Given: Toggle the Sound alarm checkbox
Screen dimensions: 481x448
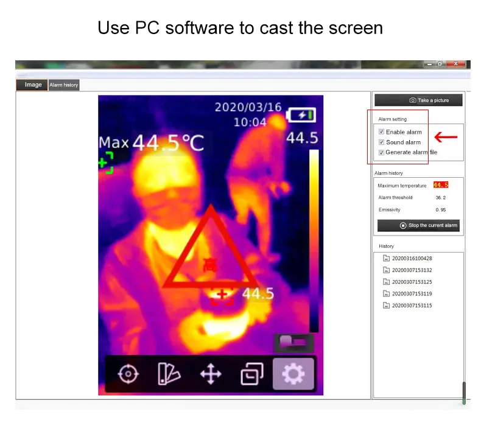Looking at the screenshot, I should tap(381, 142).
